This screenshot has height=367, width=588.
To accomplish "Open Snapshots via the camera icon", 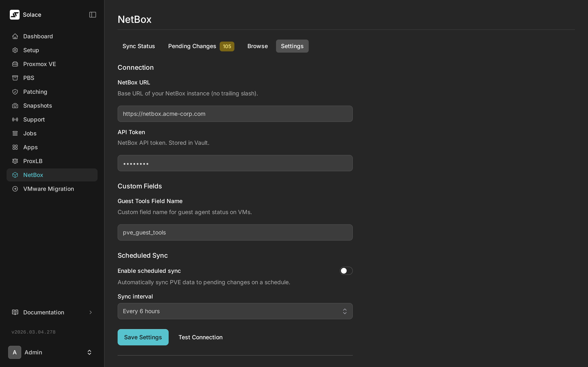I will [x=15, y=105].
